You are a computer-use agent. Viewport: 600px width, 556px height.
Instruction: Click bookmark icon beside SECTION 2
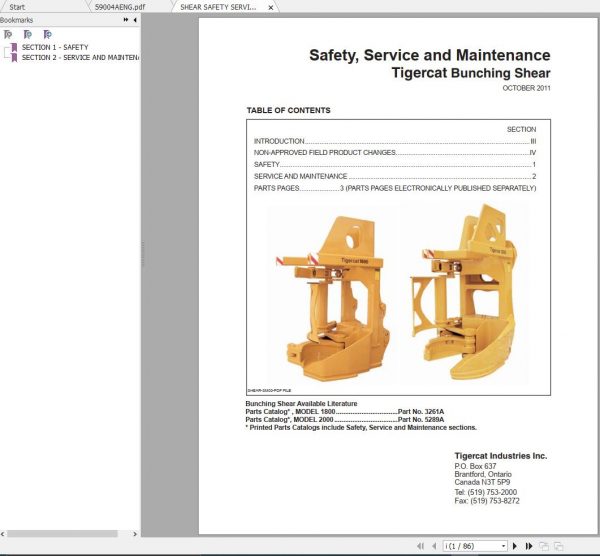pos(14,58)
